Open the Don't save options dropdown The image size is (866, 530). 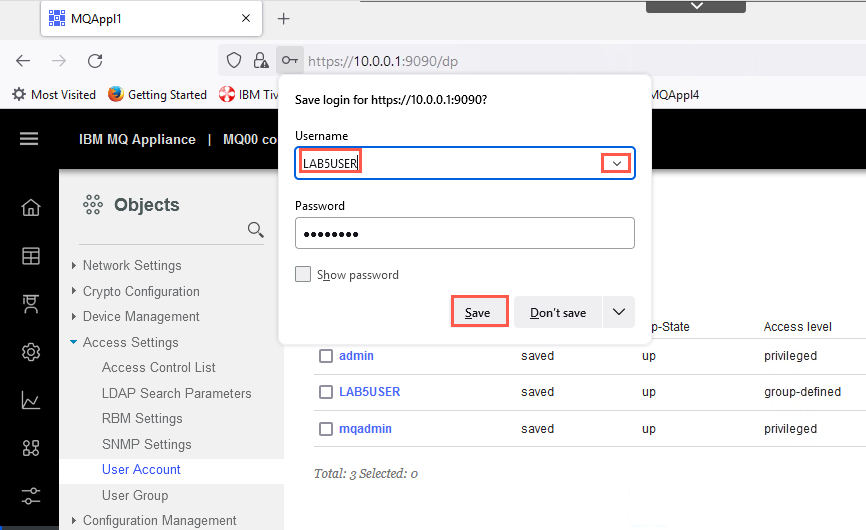(619, 312)
